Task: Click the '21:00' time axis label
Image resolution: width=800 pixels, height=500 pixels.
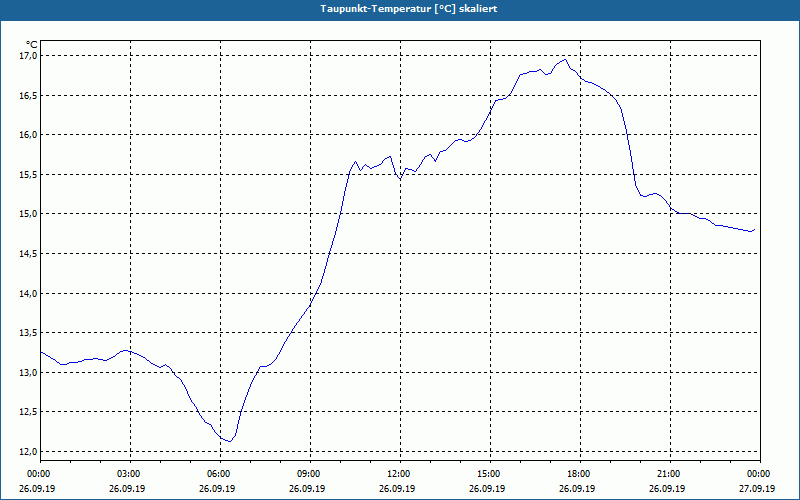Action: pos(669,474)
